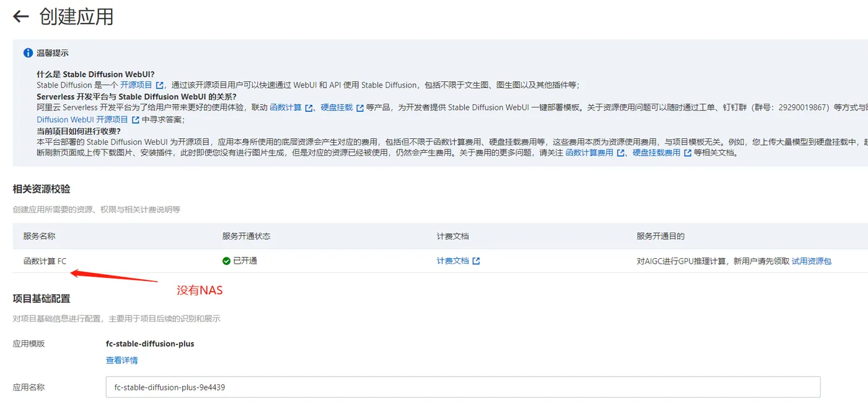The height and width of the screenshot is (404, 868).
Task: Open the 开源项目 link about Stable Diffusion
Action: point(136,85)
